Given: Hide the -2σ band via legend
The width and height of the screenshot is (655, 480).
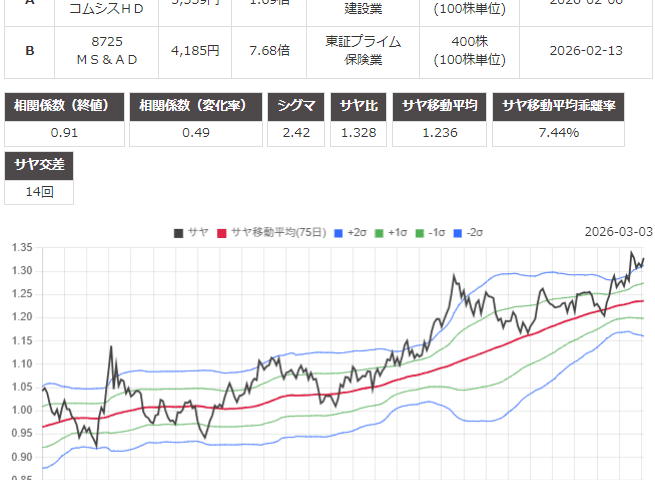Looking at the screenshot, I should tap(469, 233).
